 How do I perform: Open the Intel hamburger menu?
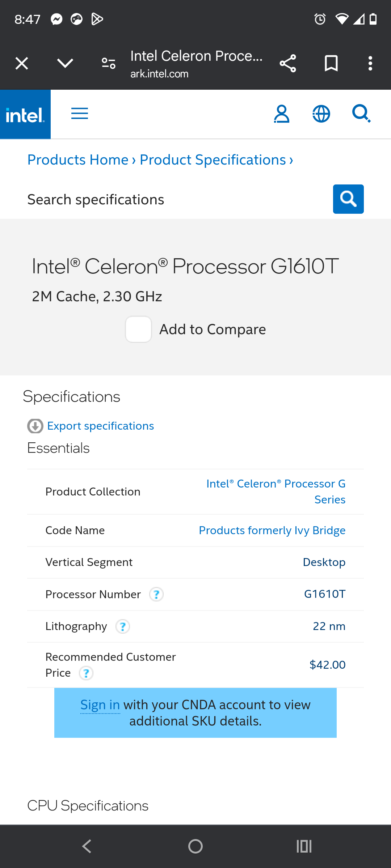(x=80, y=114)
